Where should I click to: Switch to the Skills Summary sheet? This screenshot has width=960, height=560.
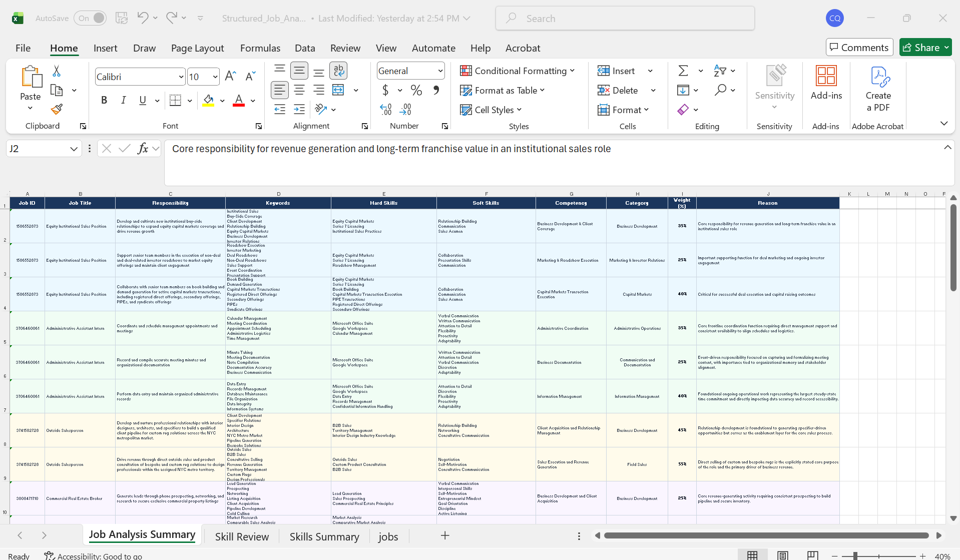[324, 536]
